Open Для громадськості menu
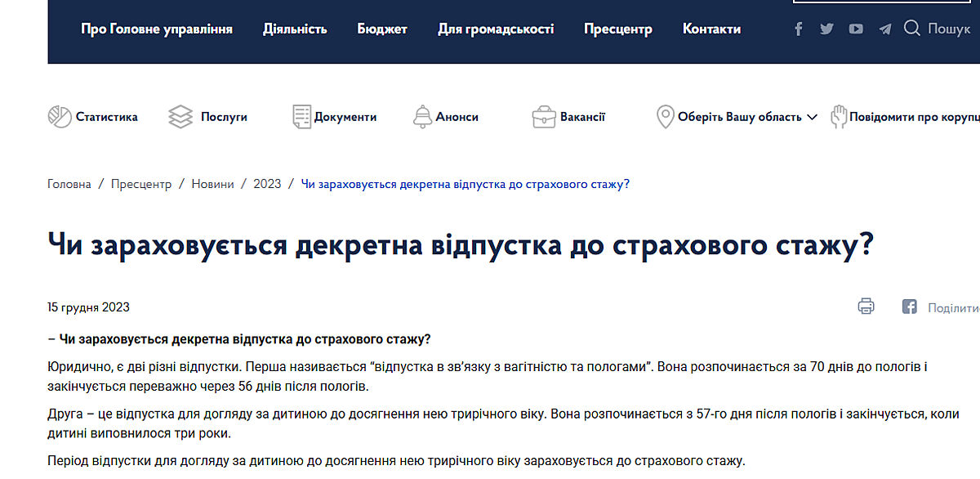The image size is (980, 479). click(x=495, y=29)
